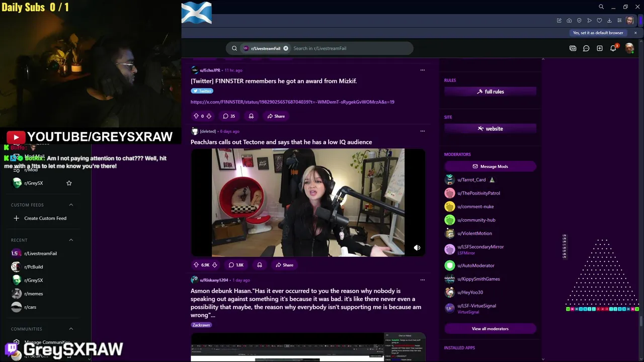Downvote the PeachJars post with 6.9K votes
Viewport: 644px width, 362px height.
coord(215,265)
